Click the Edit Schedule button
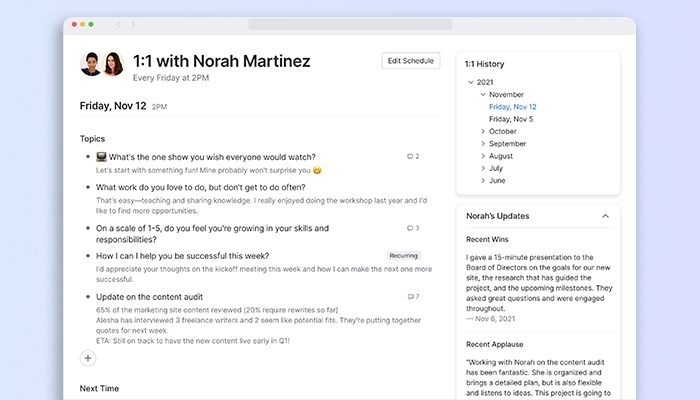700x400 pixels. [410, 61]
